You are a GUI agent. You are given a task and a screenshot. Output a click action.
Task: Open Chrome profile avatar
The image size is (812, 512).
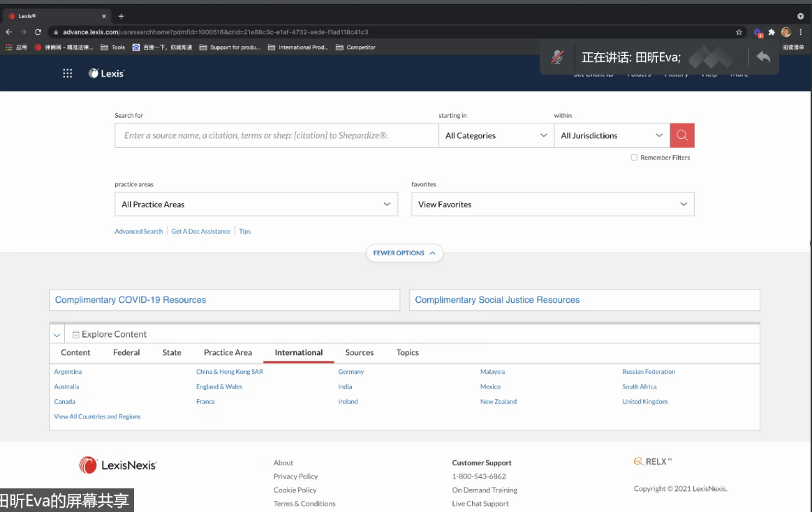pos(786,32)
